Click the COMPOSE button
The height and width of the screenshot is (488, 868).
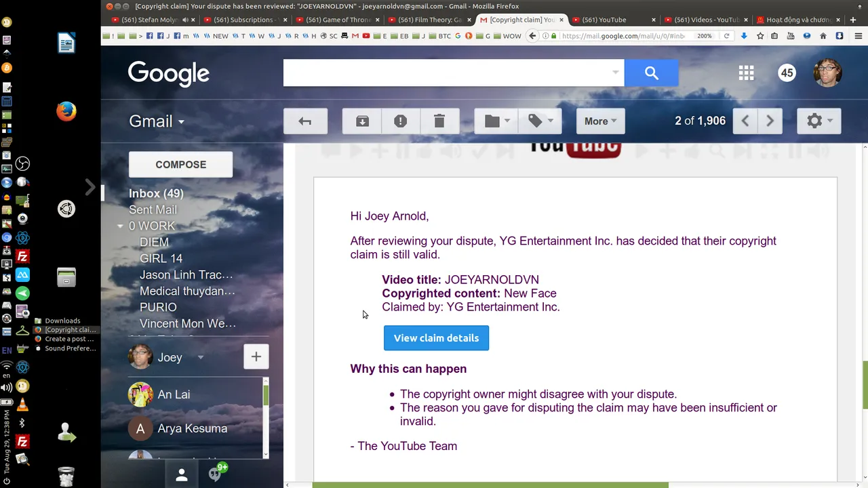coord(180,165)
